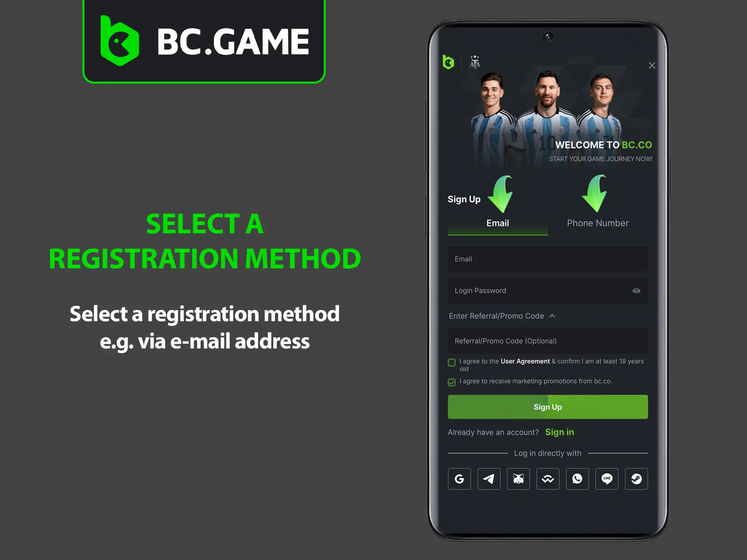The width and height of the screenshot is (747, 560).
Task: Click the Google sign-in icon
Action: click(x=459, y=478)
